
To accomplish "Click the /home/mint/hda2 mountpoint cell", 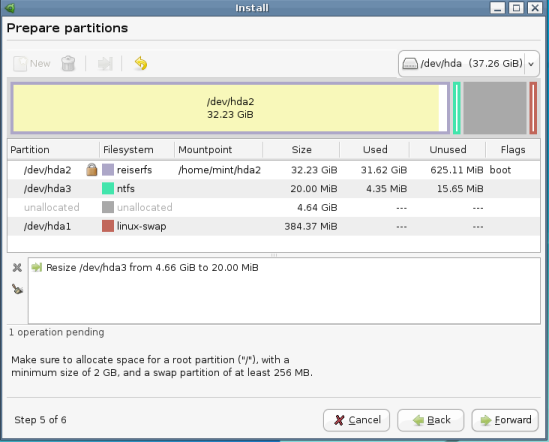I will tap(220, 170).
